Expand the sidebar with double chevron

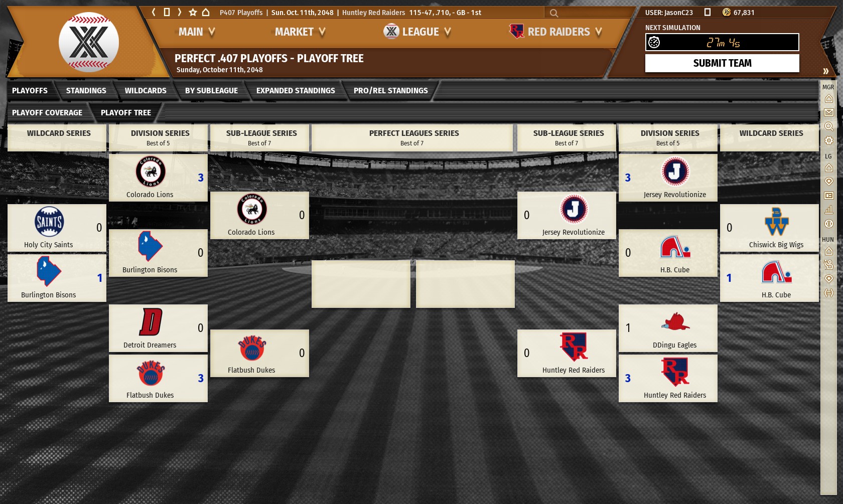(825, 71)
